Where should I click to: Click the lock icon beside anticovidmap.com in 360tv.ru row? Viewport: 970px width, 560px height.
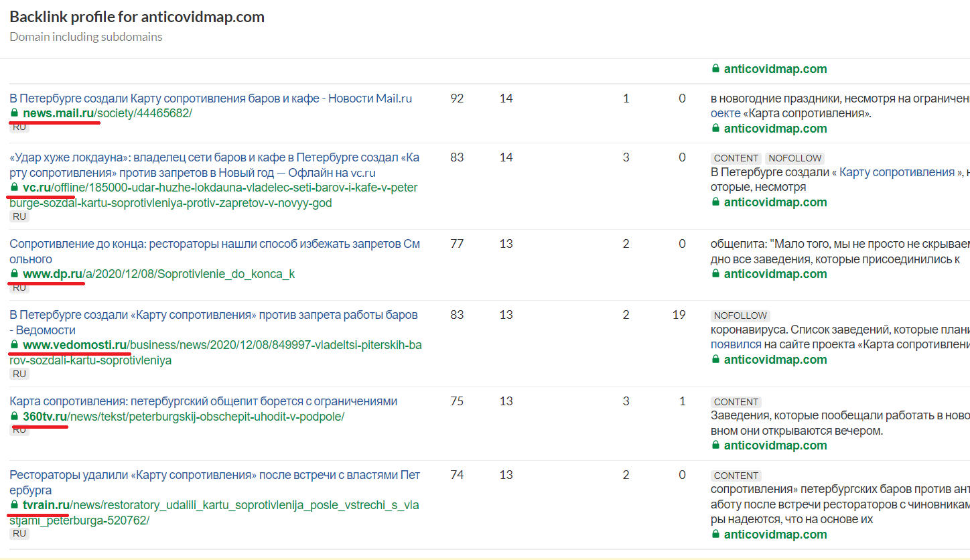pos(715,445)
